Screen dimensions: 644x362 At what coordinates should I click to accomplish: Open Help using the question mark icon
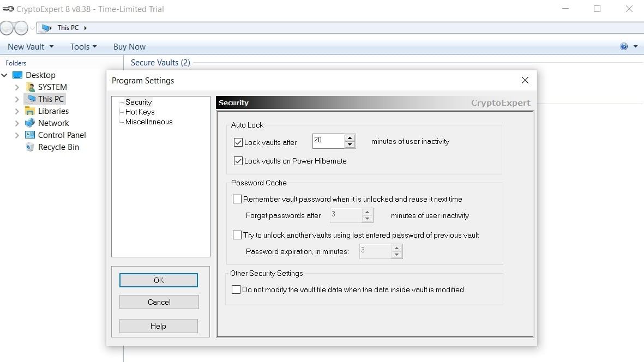point(623,46)
